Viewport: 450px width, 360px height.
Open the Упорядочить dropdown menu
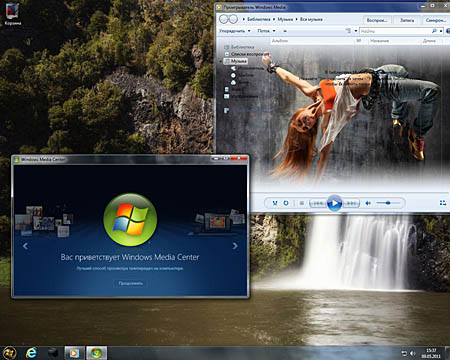coord(235,31)
